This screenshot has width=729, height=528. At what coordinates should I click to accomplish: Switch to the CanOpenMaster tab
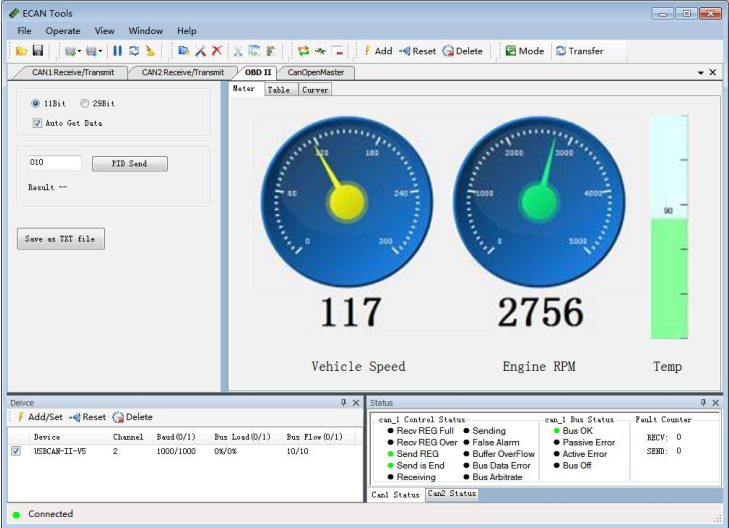(315, 72)
